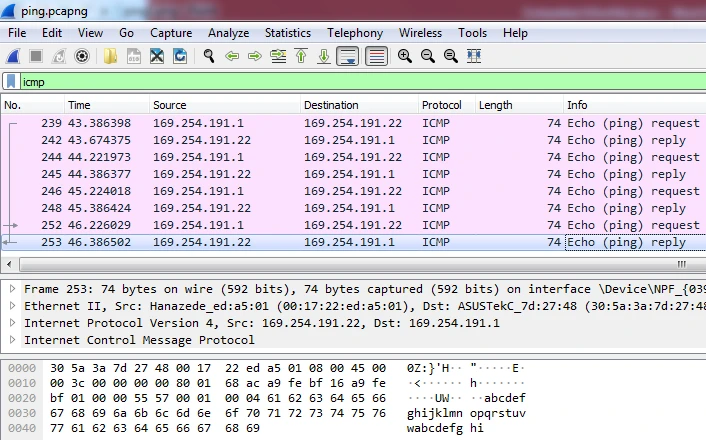Select packet 253 echo reply row
The width and height of the screenshot is (706, 440).
tap(353, 242)
